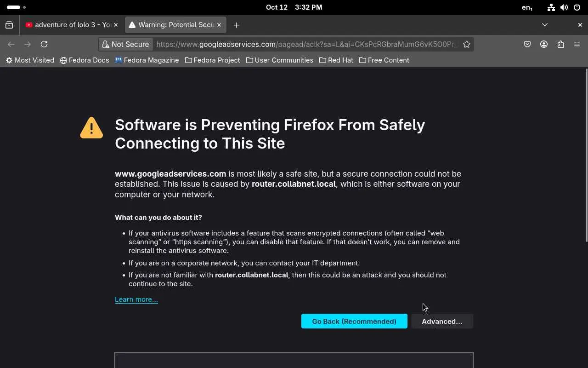Screen dimensions: 588x368
Task: Open the system volume indicator
Action: pos(564,7)
